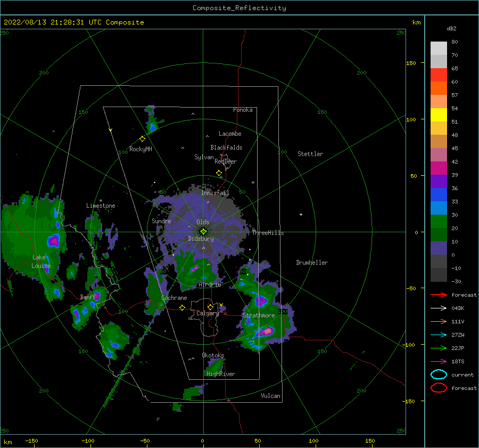Image resolution: width=479 pixels, height=448 pixels.
Task: Click the -30 label on dBZ scale
Action: click(457, 281)
